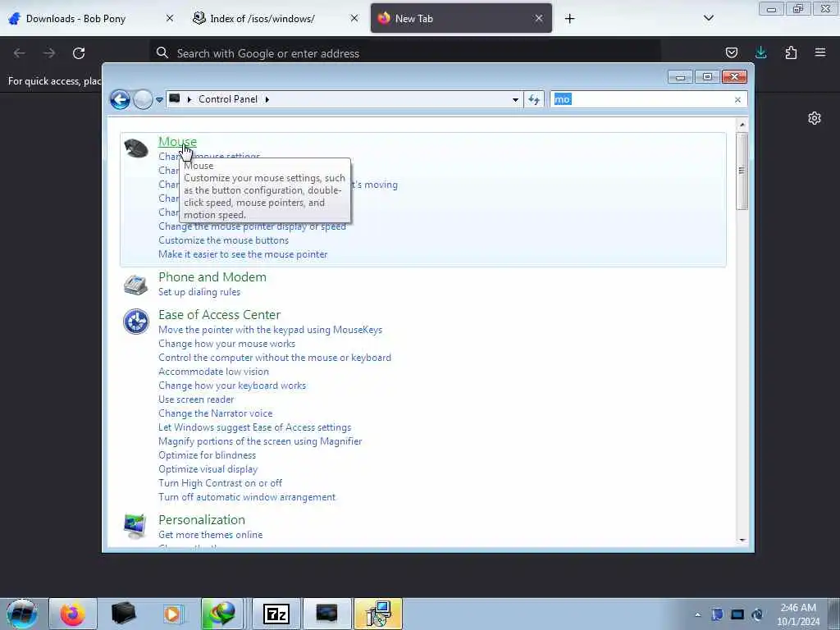Click Control Panel's forward arrow button

pos(143,99)
